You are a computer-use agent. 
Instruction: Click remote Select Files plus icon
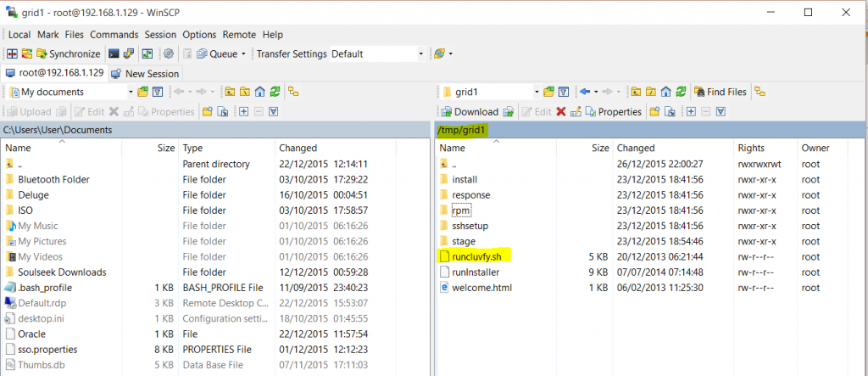coord(693,111)
